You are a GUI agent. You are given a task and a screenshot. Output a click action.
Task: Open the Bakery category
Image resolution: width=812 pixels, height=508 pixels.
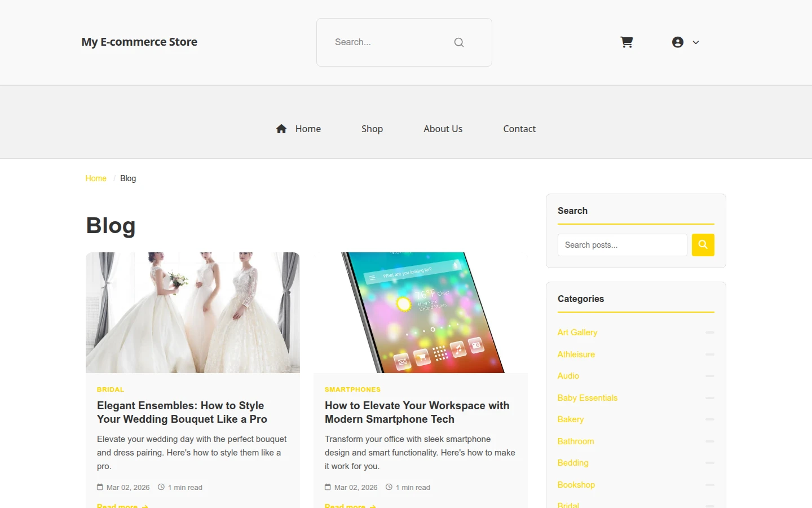pyautogui.click(x=571, y=419)
